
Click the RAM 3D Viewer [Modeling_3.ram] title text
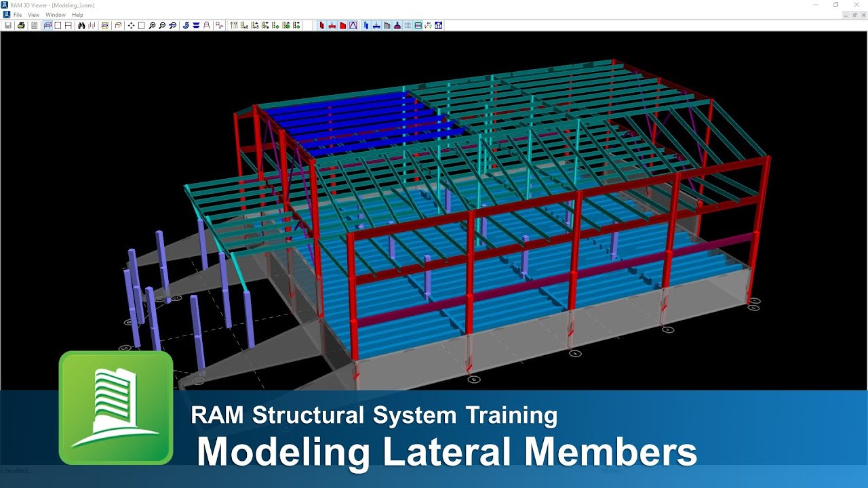click(x=52, y=5)
